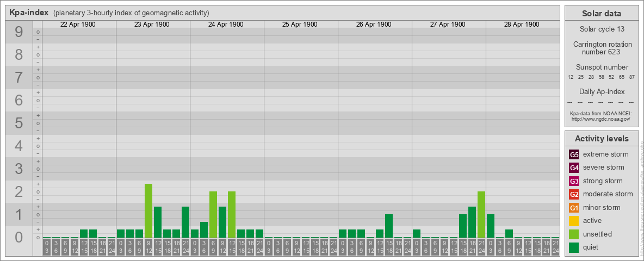644x261 pixels.
Task: Open the ngdc.noaa.gov source URL
Action: point(601,119)
